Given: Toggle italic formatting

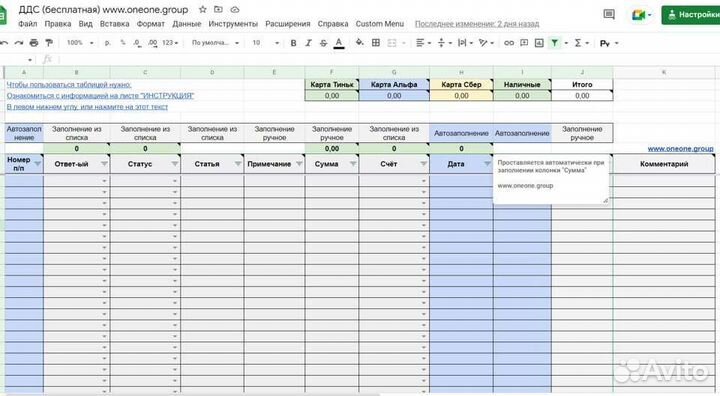Looking at the screenshot, I should pos(308,43).
